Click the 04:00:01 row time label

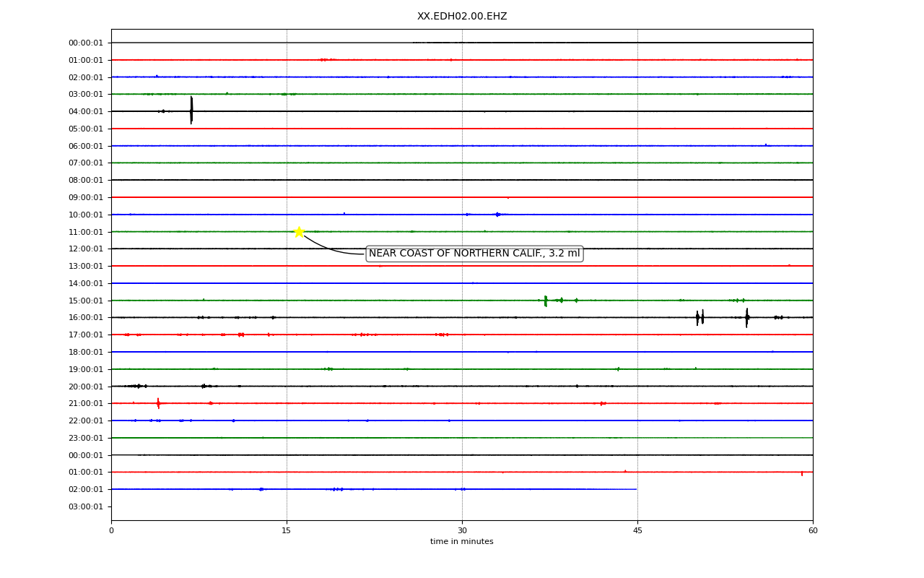click(x=86, y=111)
